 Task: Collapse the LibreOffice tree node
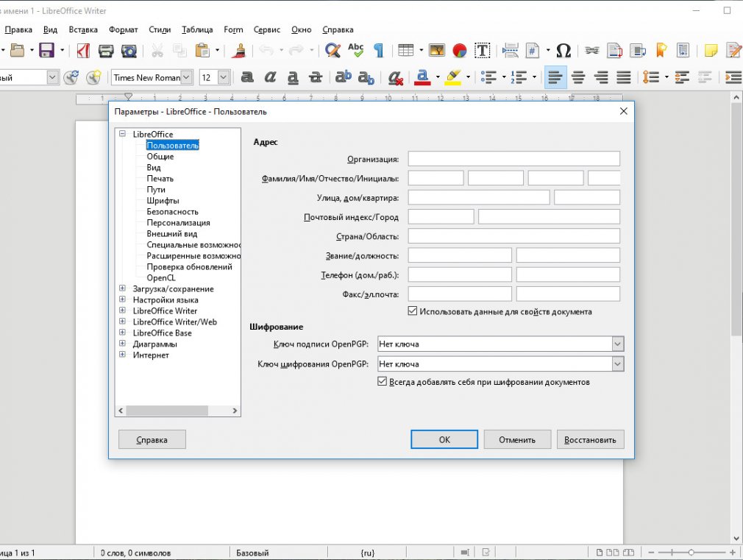coord(122,134)
